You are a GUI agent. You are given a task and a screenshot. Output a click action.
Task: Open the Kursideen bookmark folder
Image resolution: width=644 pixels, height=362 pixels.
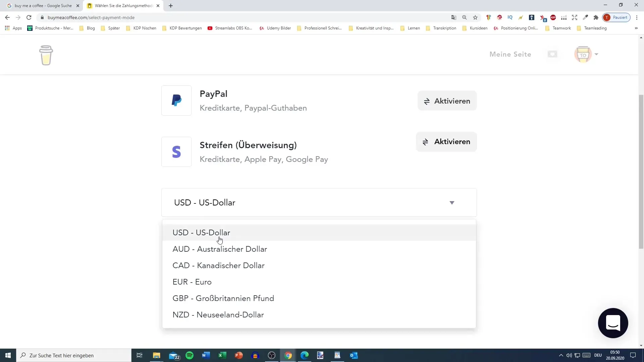[475, 28]
